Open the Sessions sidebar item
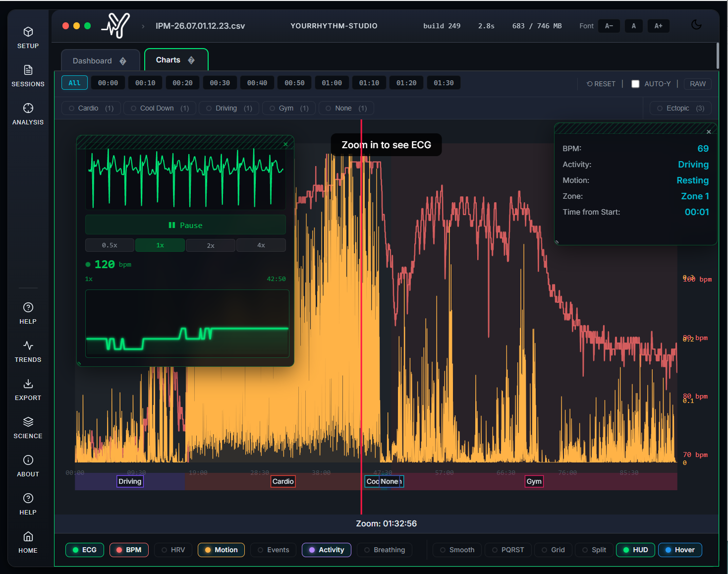This screenshot has width=728, height=574. coord(28,76)
